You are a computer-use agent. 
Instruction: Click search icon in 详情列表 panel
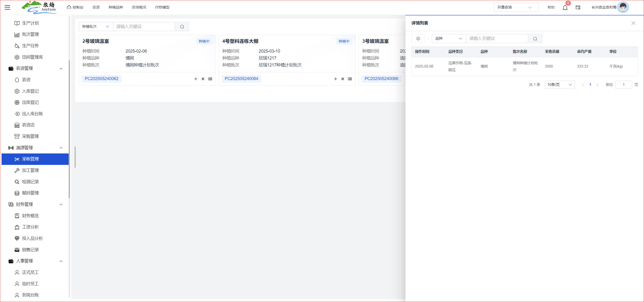click(x=535, y=38)
